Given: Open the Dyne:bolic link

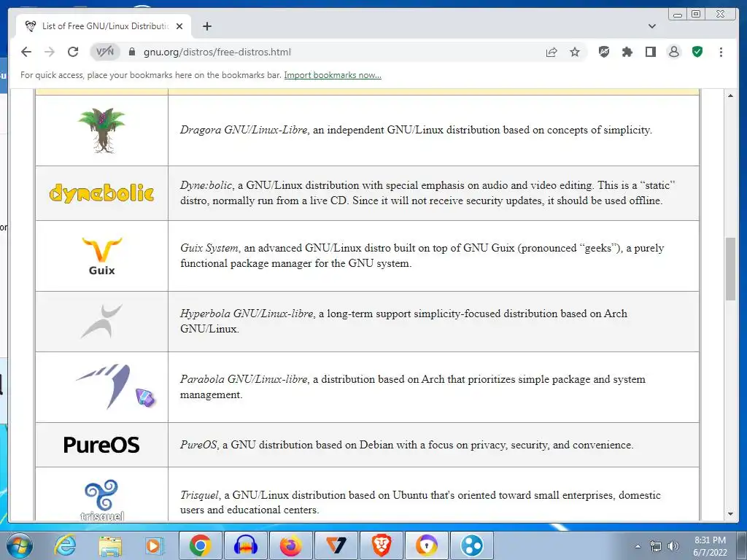Looking at the screenshot, I should pos(206,185).
